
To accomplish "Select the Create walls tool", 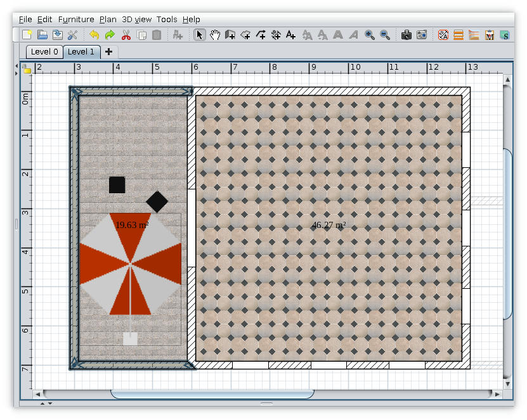I will (230, 35).
